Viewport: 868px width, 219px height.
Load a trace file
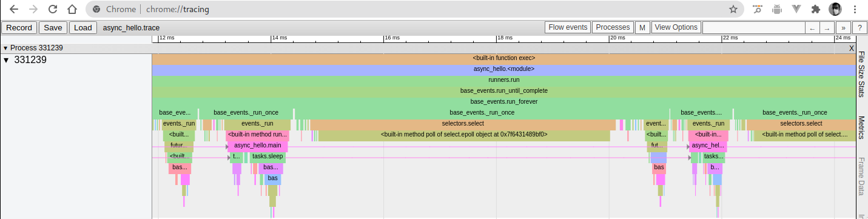click(83, 27)
